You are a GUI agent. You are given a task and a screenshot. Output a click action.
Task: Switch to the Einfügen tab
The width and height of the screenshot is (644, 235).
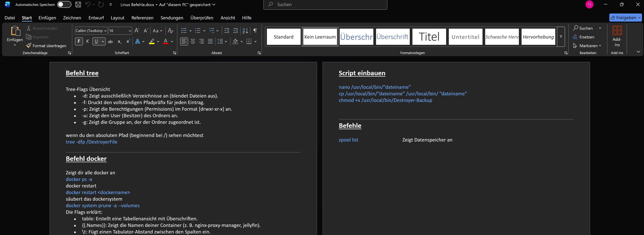pyautogui.click(x=47, y=18)
